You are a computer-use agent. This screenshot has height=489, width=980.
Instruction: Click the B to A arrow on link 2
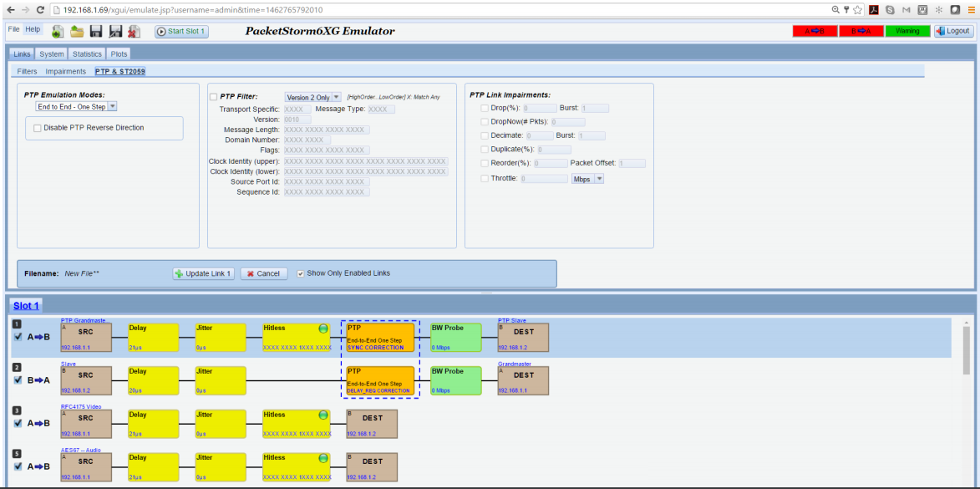38,380
